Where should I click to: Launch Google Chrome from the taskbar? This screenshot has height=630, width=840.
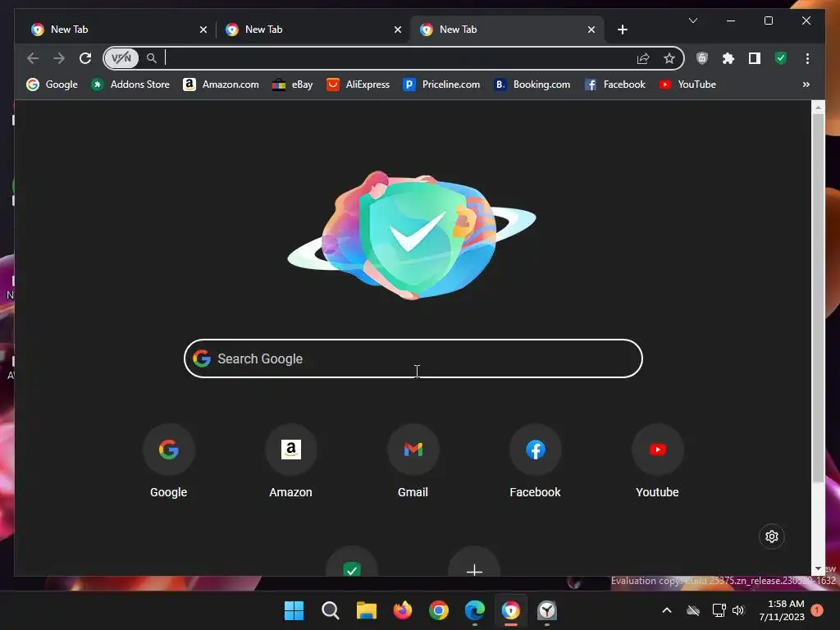439,610
